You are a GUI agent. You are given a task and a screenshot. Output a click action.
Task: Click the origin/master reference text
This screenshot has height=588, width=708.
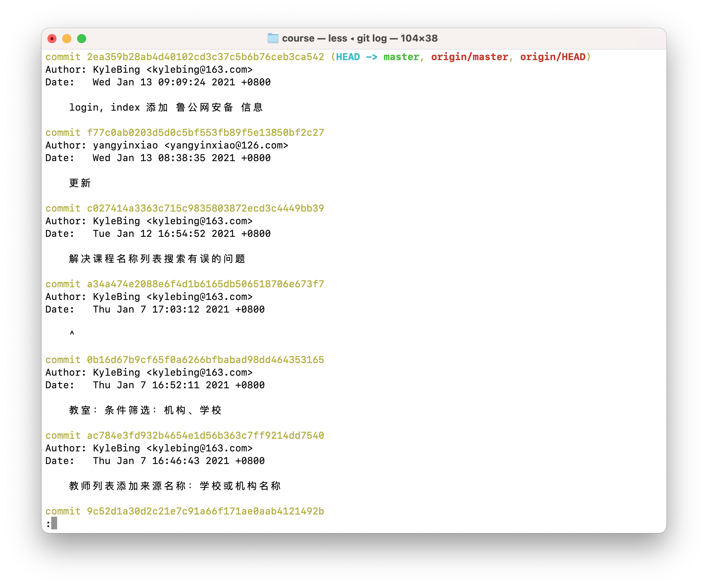pyautogui.click(x=469, y=57)
